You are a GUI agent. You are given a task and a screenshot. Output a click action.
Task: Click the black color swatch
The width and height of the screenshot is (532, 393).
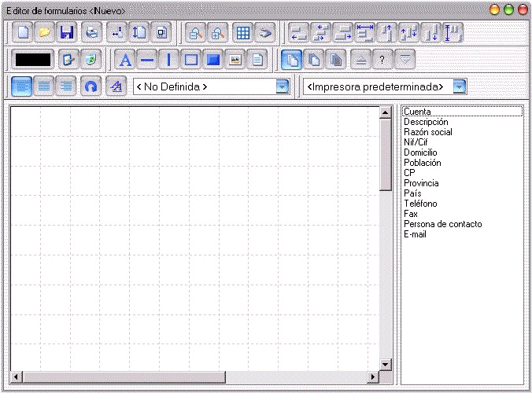(x=33, y=60)
